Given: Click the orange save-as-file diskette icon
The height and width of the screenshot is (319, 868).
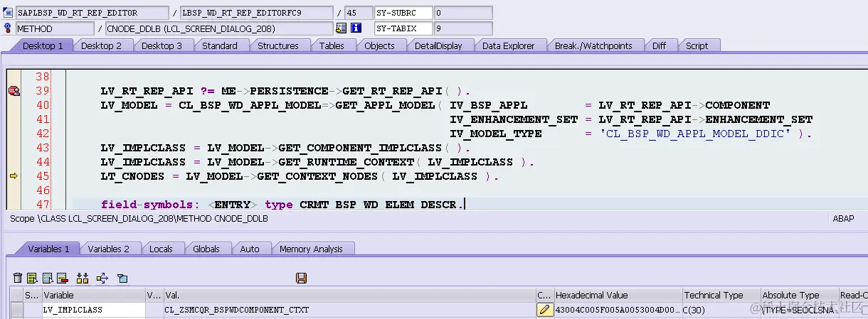Looking at the screenshot, I should (301, 278).
